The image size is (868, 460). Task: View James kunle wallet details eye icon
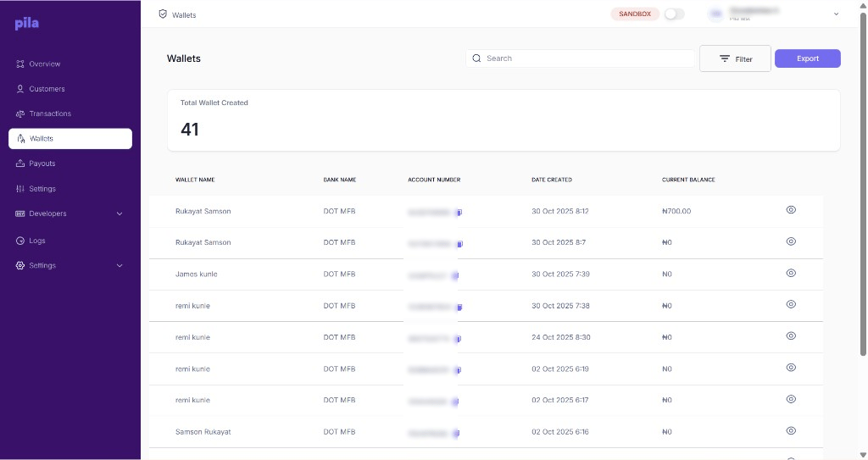pos(791,273)
